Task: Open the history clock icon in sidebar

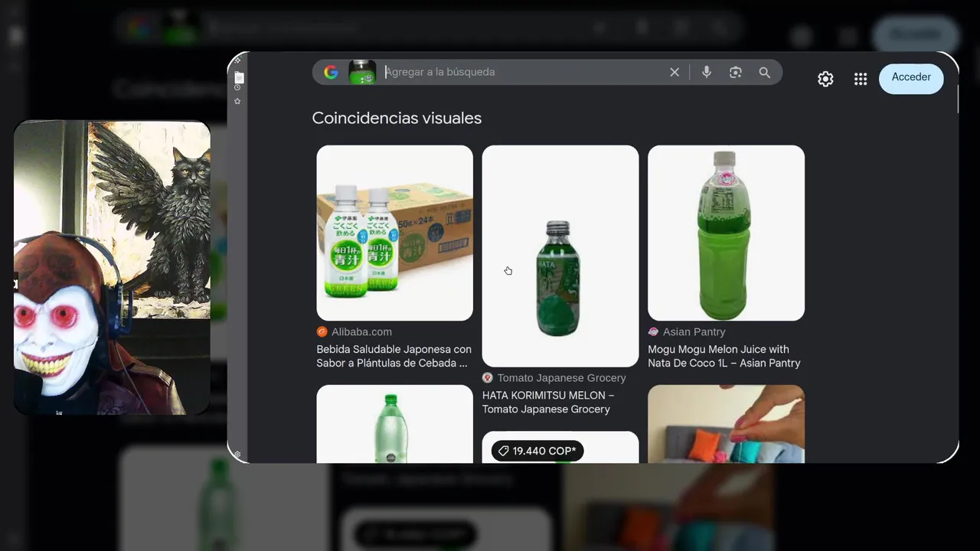Action: (237, 88)
